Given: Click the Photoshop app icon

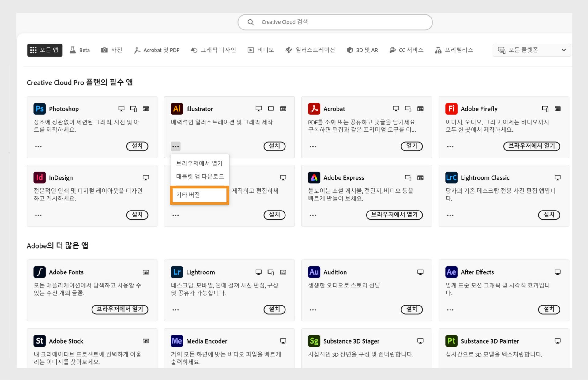Looking at the screenshot, I should [x=40, y=109].
